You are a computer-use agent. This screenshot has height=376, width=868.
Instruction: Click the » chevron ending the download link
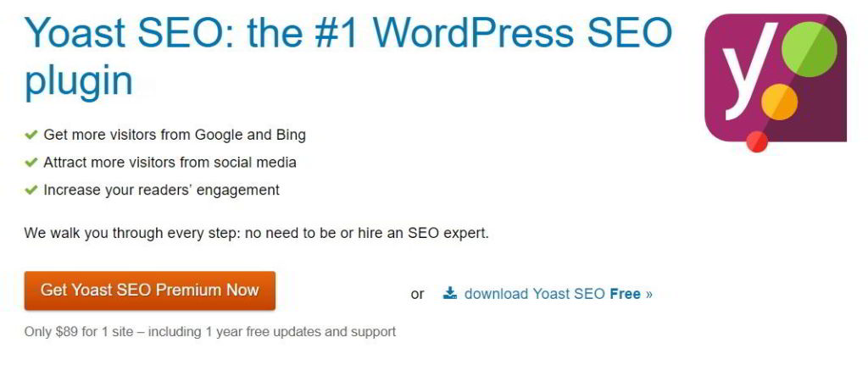(x=648, y=294)
